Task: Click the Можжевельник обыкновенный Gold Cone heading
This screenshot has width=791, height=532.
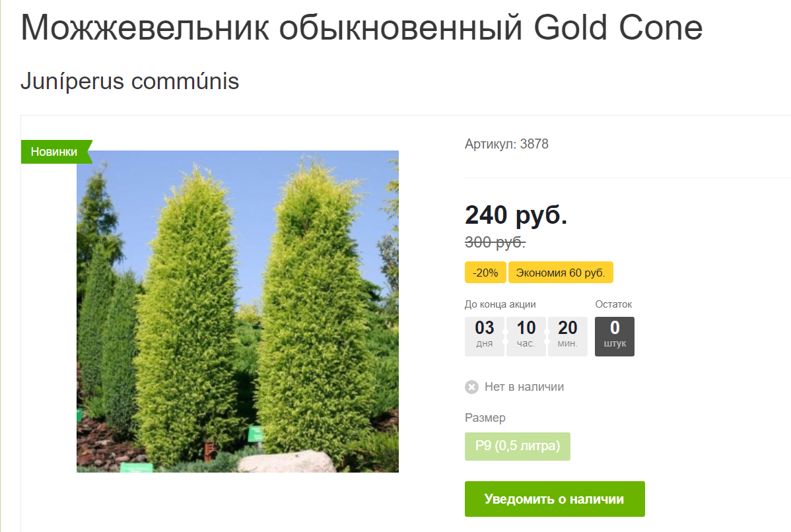Action: coord(361,27)
